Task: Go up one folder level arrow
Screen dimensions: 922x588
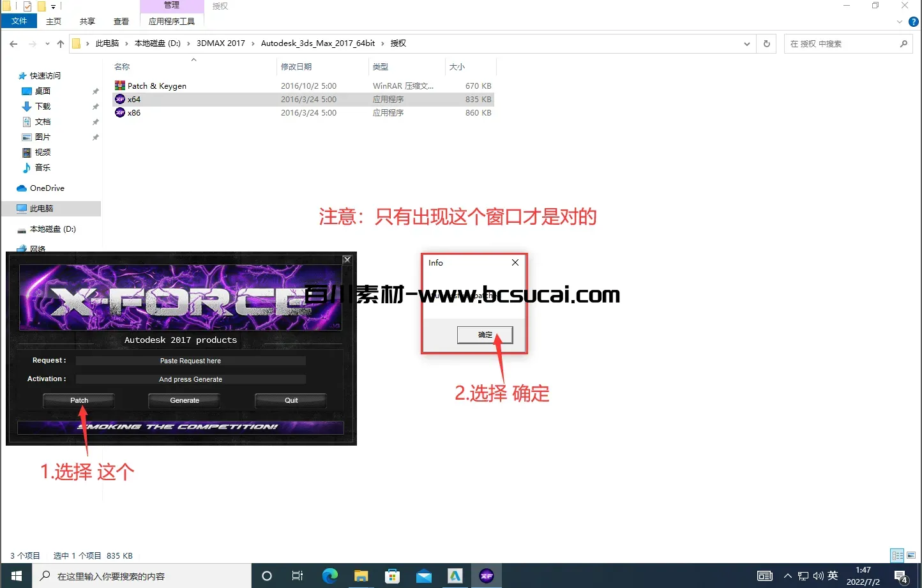Action: coord(61,43)
